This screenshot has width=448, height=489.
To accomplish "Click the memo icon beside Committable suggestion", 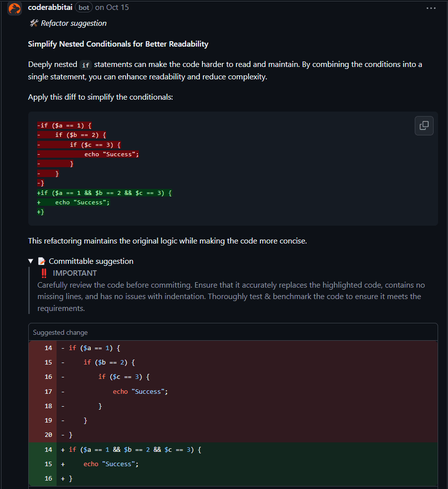I will click(x=42, y=261).
